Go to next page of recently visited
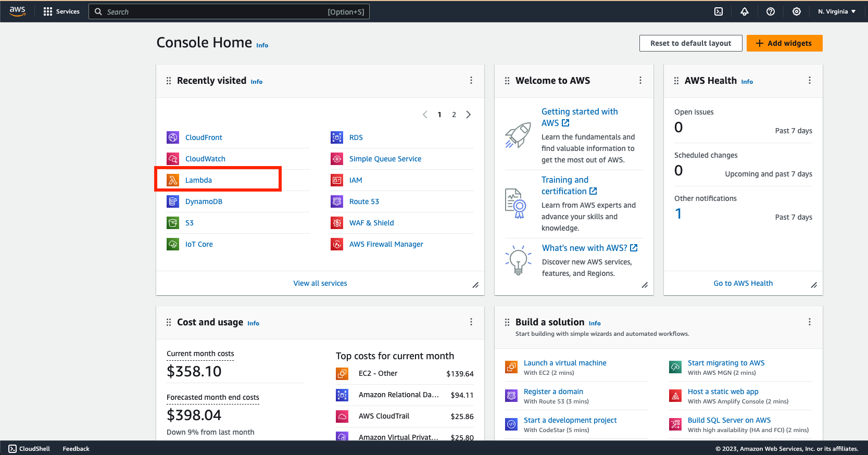This screenshot has height=455, width=868. coord(469,115)
